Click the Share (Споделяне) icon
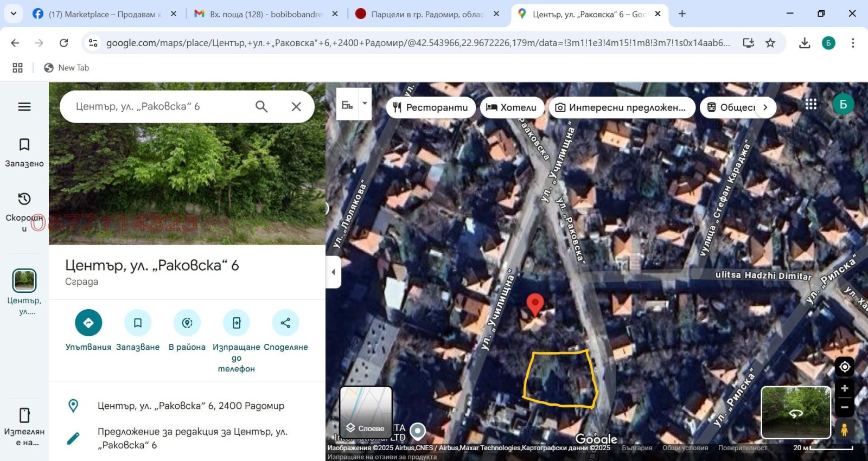Viewport: 868px width, 461px height. [285, 323]
